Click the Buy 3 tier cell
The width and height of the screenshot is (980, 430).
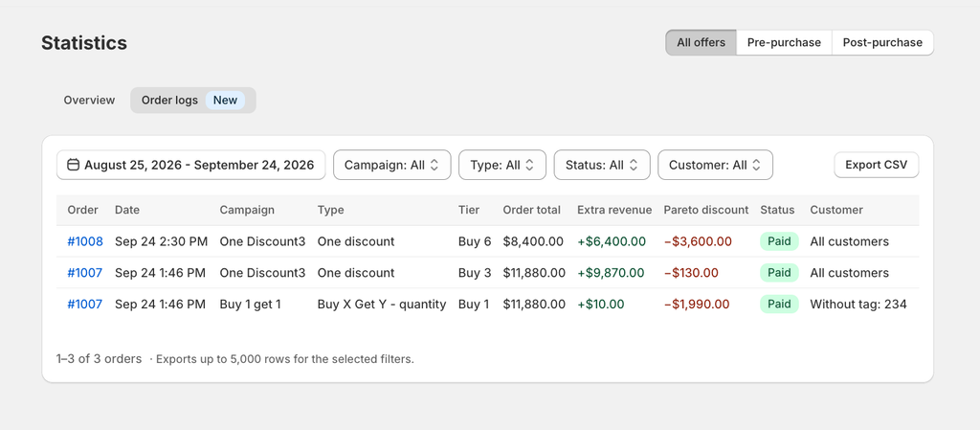point(475,273)
